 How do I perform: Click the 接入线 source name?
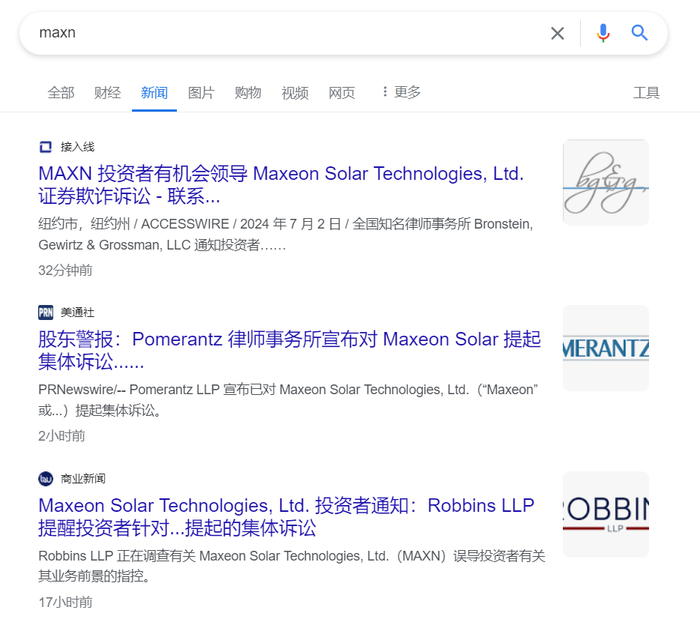point(78,147)
